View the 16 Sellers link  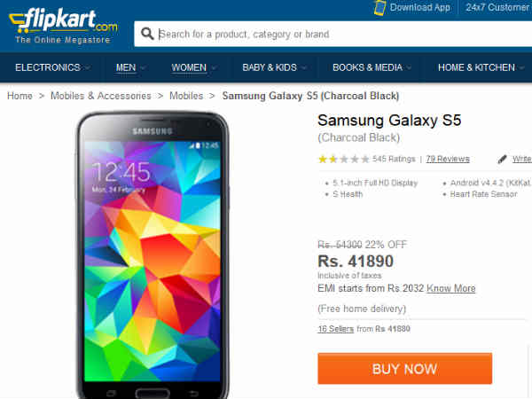coord(335,329)
